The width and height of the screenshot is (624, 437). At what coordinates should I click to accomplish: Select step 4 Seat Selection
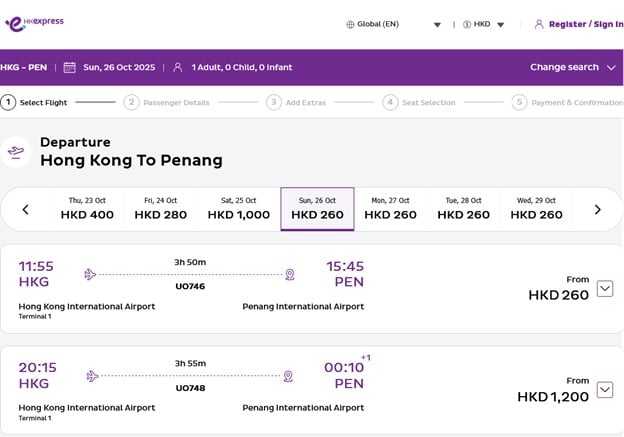pyautogui.click(x=419, y=102)
